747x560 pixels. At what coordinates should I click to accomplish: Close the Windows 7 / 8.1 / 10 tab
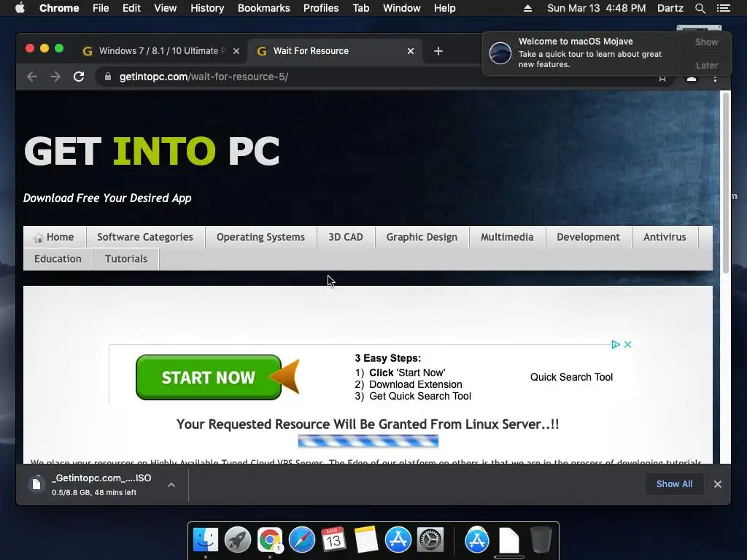point(236,51)
